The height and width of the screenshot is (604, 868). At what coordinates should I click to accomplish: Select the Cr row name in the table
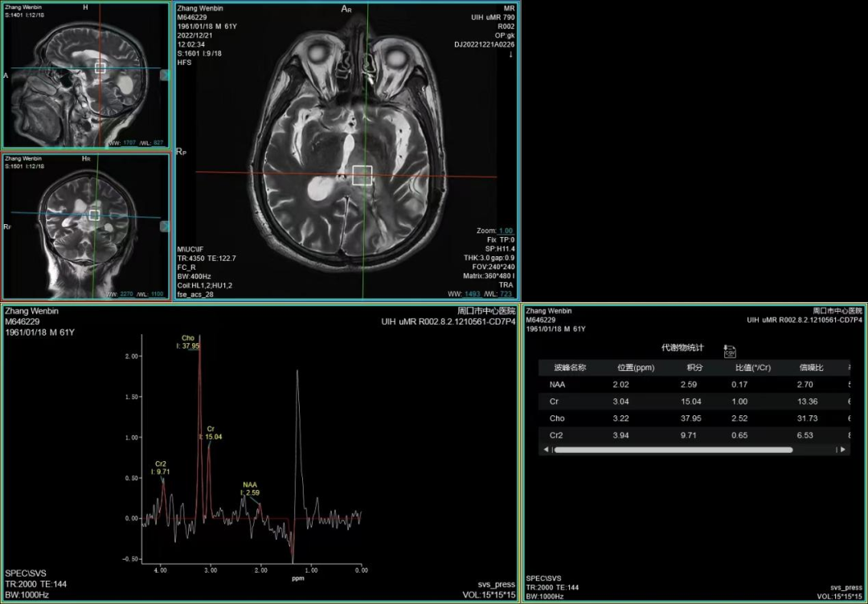click(x=554, y=401)
